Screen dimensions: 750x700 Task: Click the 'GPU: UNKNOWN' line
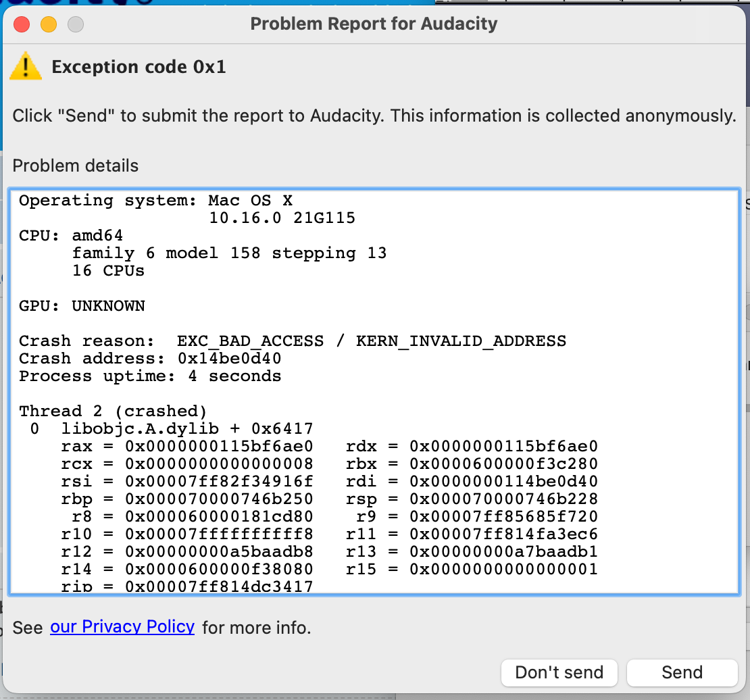pyautogui.click(x=82, y=305)
